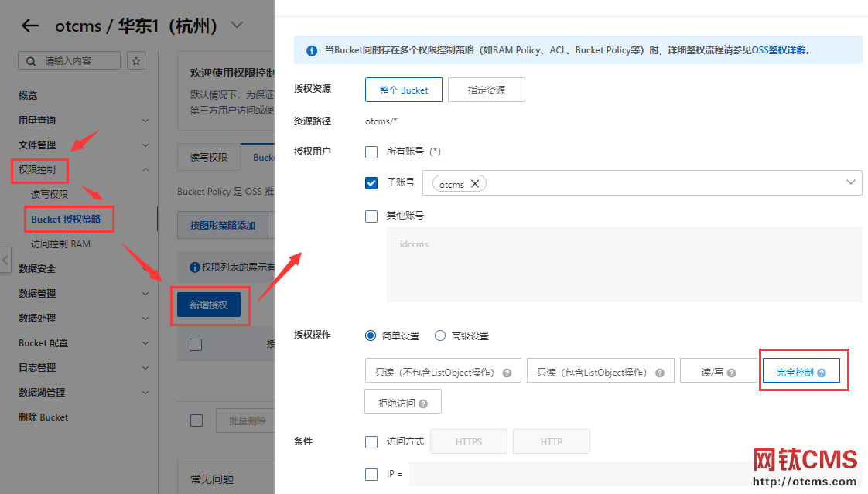The width and height of the screenshot is (868, 494).
Task: Select the 高级设置 radio button
Action: pyautogui.click(x=439, y=335)
